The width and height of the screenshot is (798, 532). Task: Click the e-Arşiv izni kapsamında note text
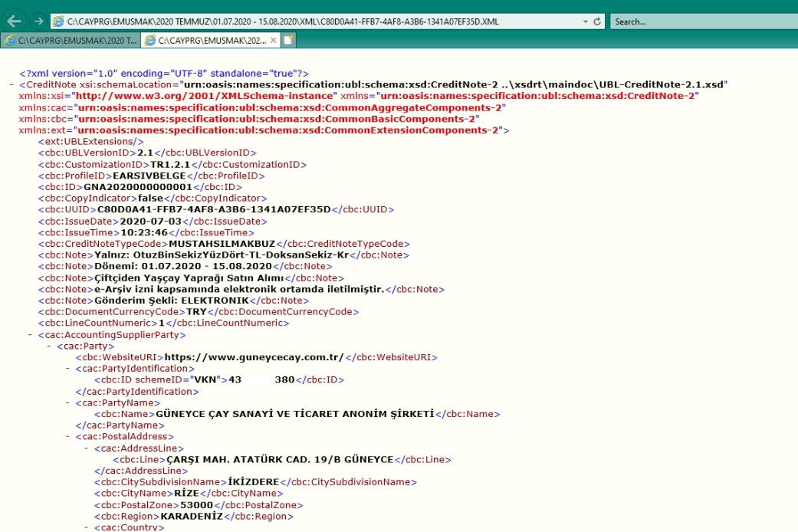[239, 289]
